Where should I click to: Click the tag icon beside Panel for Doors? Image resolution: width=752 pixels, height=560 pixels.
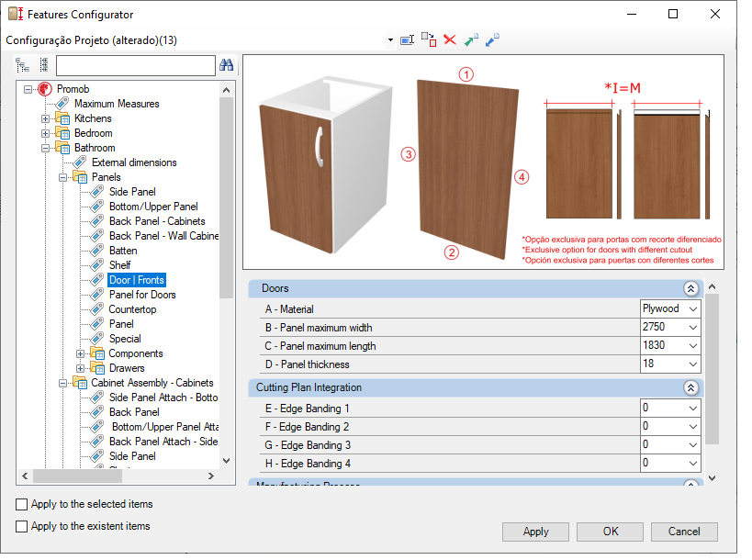pos(97,295)
